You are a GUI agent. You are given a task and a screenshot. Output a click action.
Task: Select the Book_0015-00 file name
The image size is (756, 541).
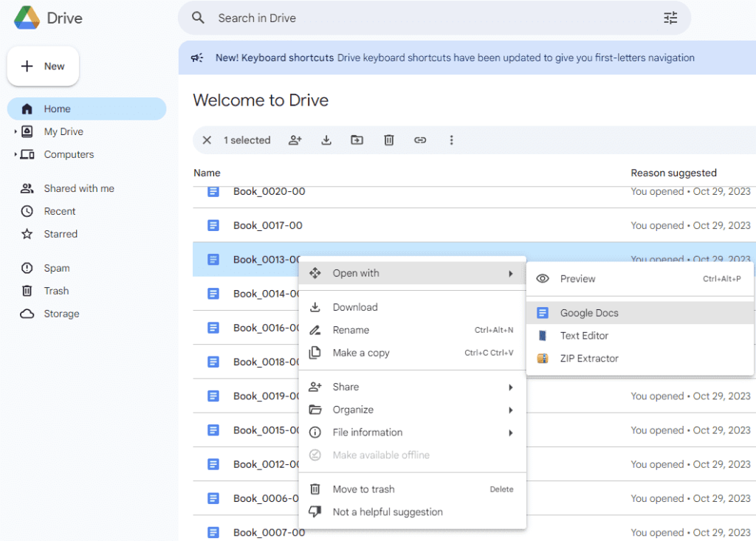pyautogui.click(x=266, y=430)
